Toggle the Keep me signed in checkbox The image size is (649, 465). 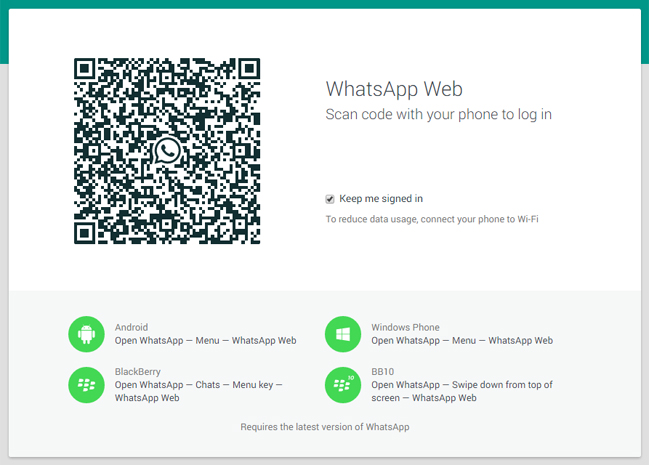click(330, 199)
